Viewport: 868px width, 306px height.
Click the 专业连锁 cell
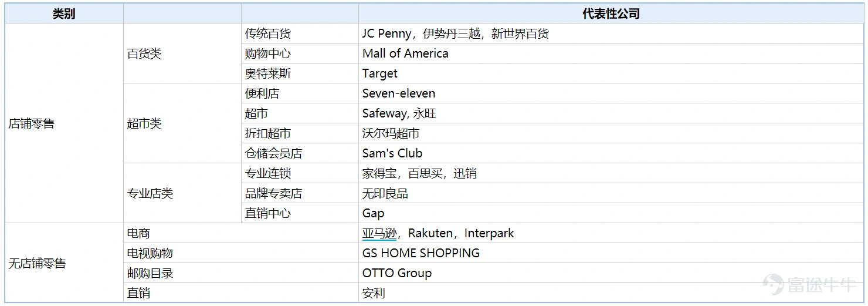point(300,173)
